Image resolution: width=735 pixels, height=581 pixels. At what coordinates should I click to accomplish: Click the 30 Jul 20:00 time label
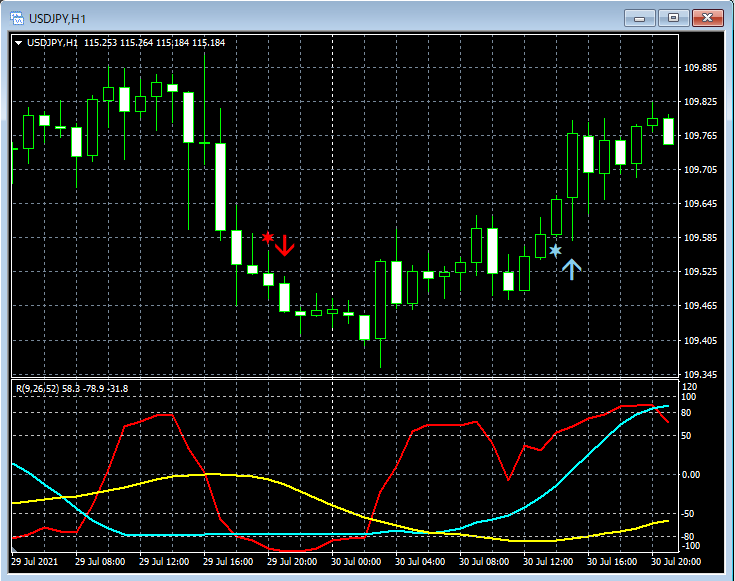click(x=676, y=561)
